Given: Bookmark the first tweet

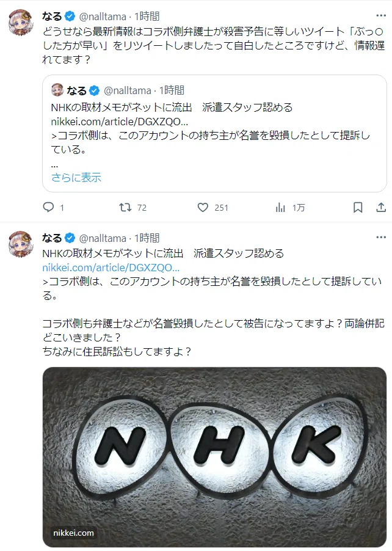Looking at the screenshot, I should (x=358, y=207).
